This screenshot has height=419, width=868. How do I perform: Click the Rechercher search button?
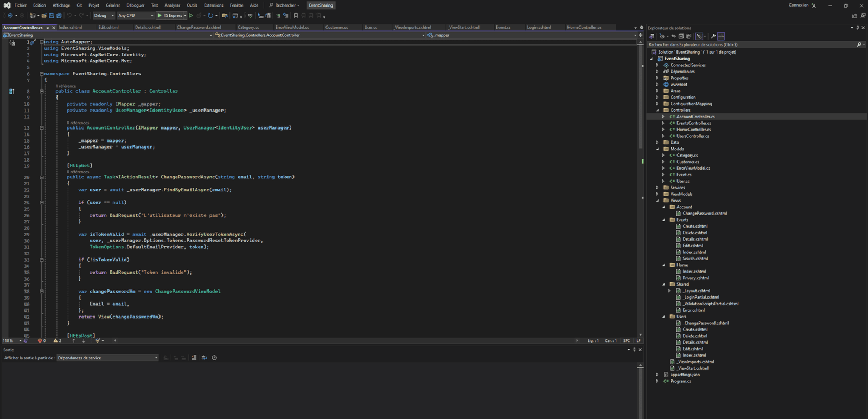tap(284, 5)
